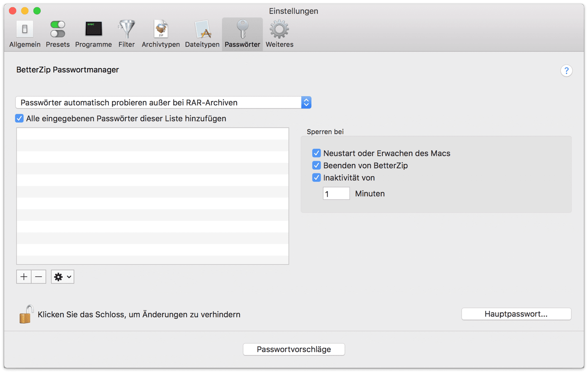Disable the Inaktivität von checkbox
Viewport: 588px width, 372px height.
[317, 177]
